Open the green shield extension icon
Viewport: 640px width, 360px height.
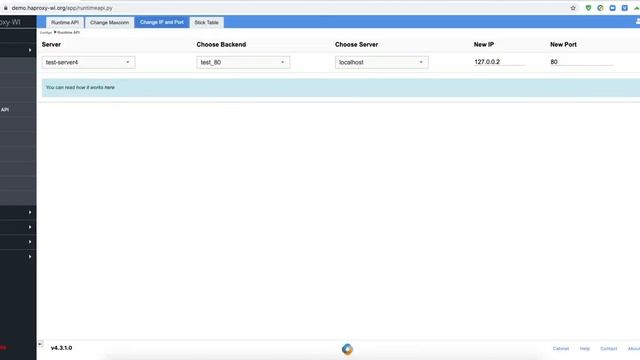[588, 8]
